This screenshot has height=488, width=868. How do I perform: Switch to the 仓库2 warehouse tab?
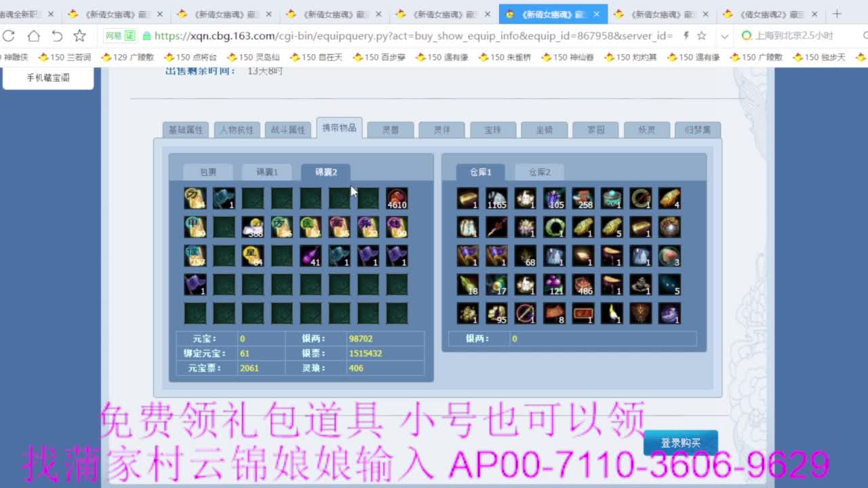pyautogui.click(x=540, y=172)
